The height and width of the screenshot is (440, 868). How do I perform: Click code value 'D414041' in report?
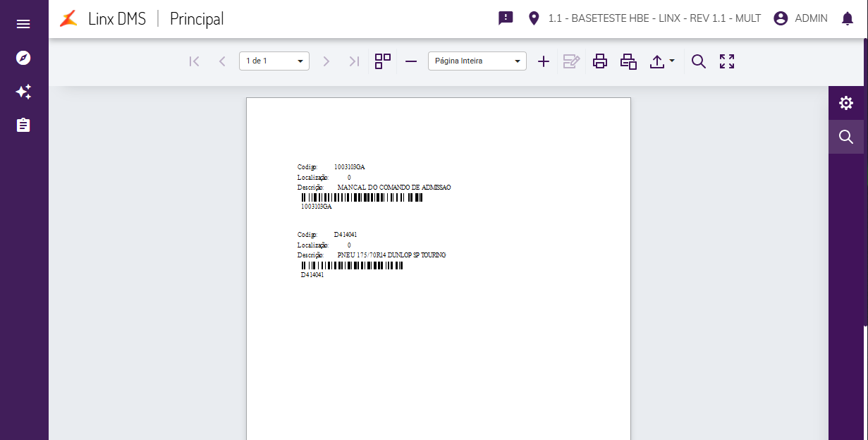(346, 234)
